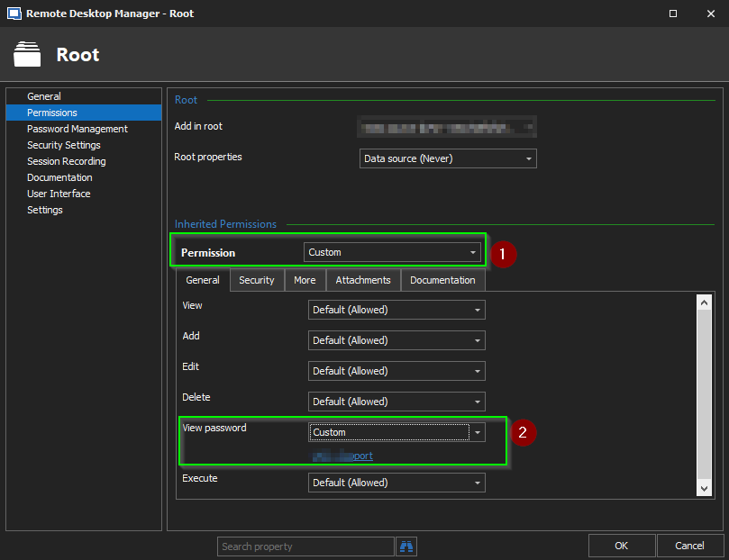Maximize the Root dialog window

(673, 14)
